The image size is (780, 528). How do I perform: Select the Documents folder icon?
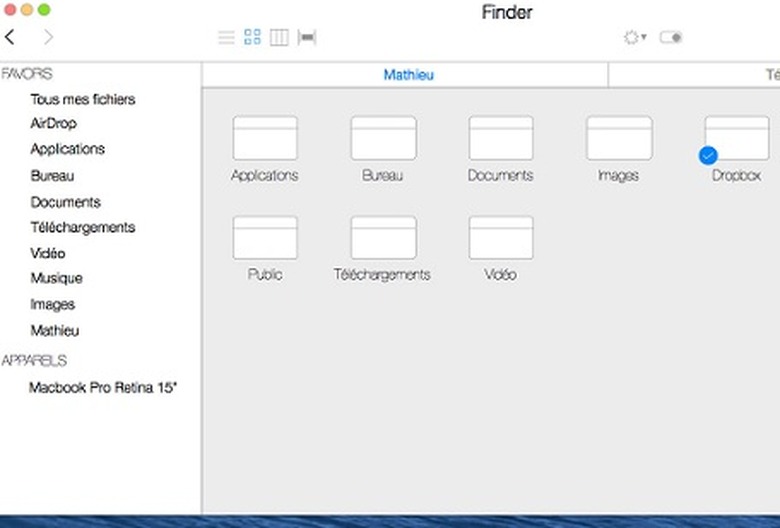coord(501,138)
